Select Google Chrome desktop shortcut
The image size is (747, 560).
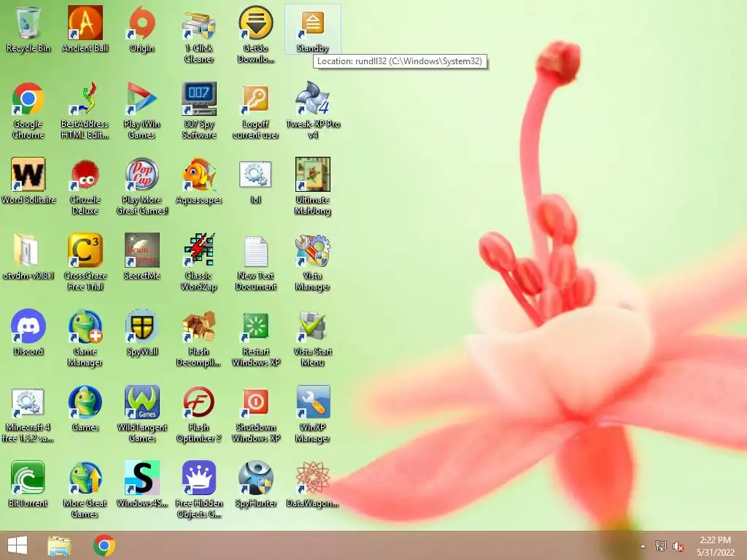coord(28,98)
